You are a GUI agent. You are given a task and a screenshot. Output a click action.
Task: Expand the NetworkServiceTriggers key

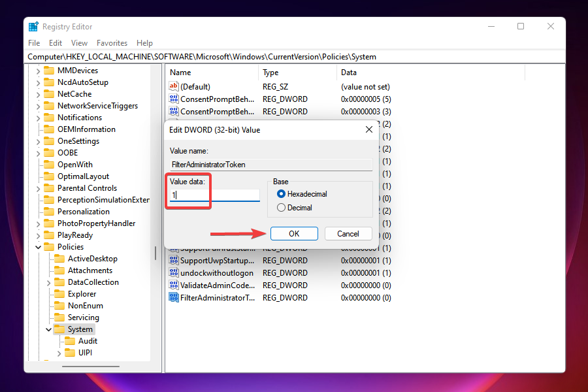[x=38, y=106]
